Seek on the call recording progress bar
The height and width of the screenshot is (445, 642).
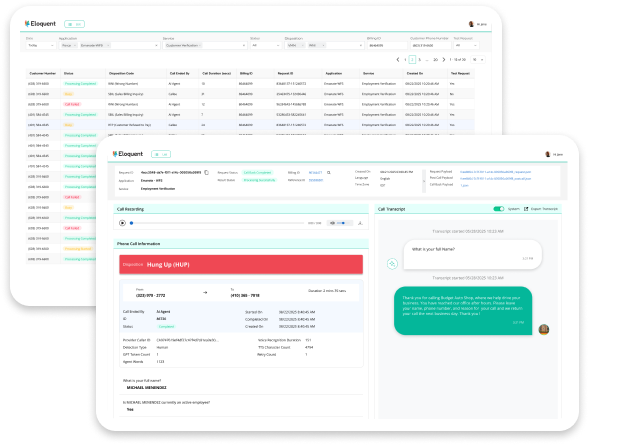[217, 223]
